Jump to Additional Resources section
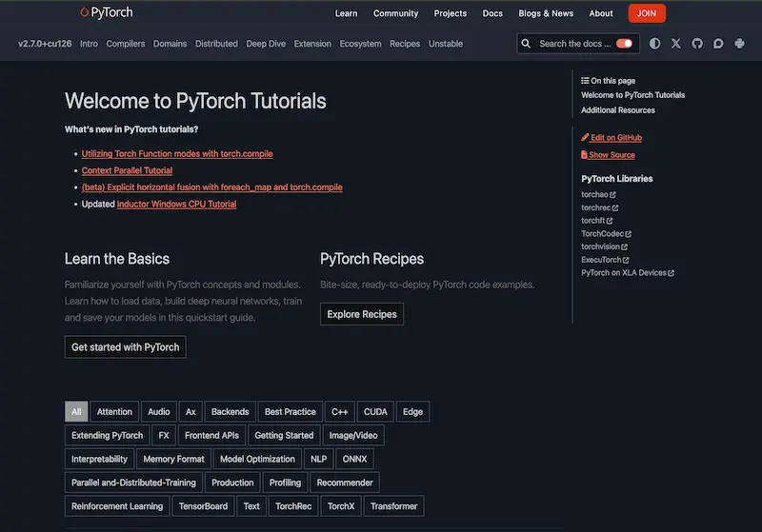This screenshot has height=532, width=762. tap(618, 110)
